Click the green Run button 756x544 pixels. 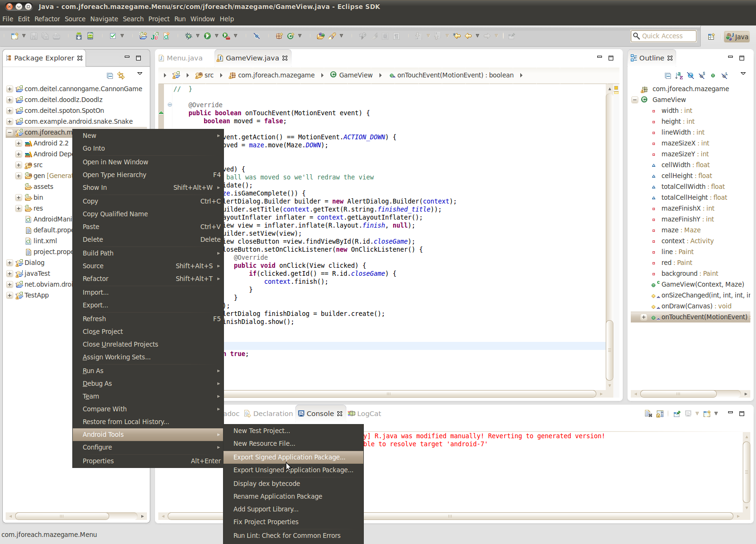point(207,36)
